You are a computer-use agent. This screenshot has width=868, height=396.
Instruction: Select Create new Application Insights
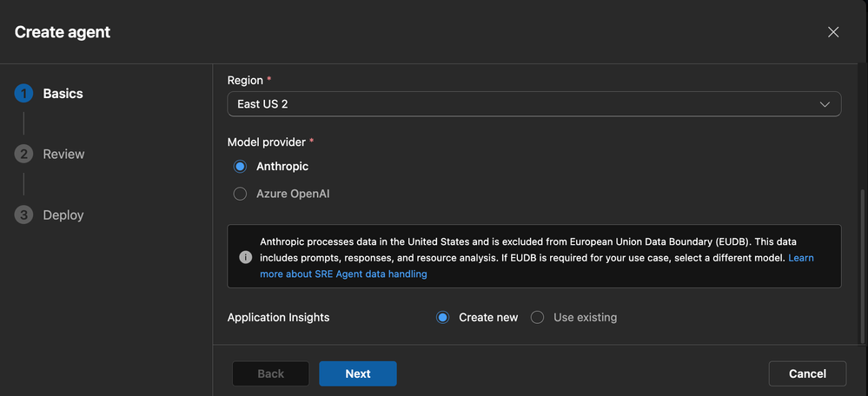[x=443, y=318]
